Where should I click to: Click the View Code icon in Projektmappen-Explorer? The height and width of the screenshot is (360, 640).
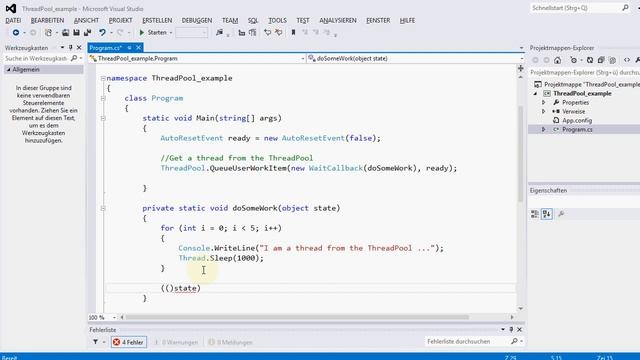(x=627, y=60)
